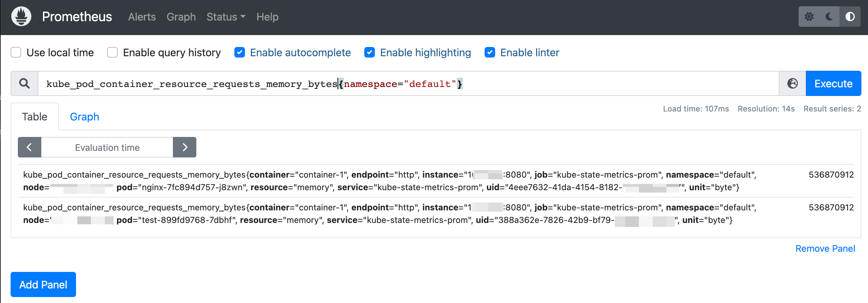Select browser-preferred theme half-circle icon
Viewport: 868px width, 303px height.
point(850,17)
